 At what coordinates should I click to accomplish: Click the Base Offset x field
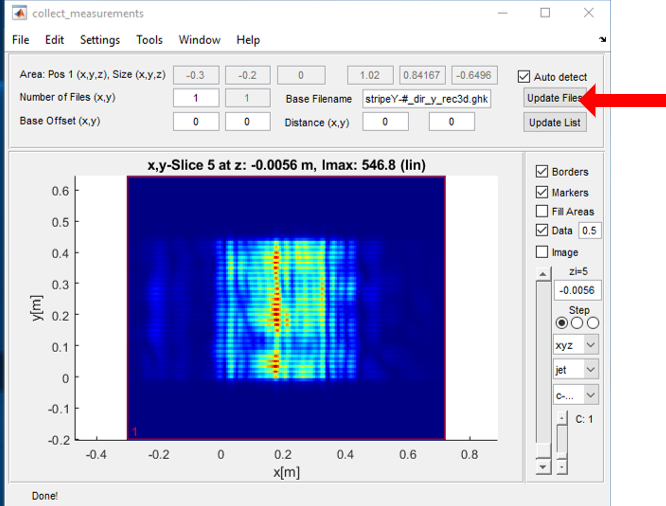tap(196, 122)
